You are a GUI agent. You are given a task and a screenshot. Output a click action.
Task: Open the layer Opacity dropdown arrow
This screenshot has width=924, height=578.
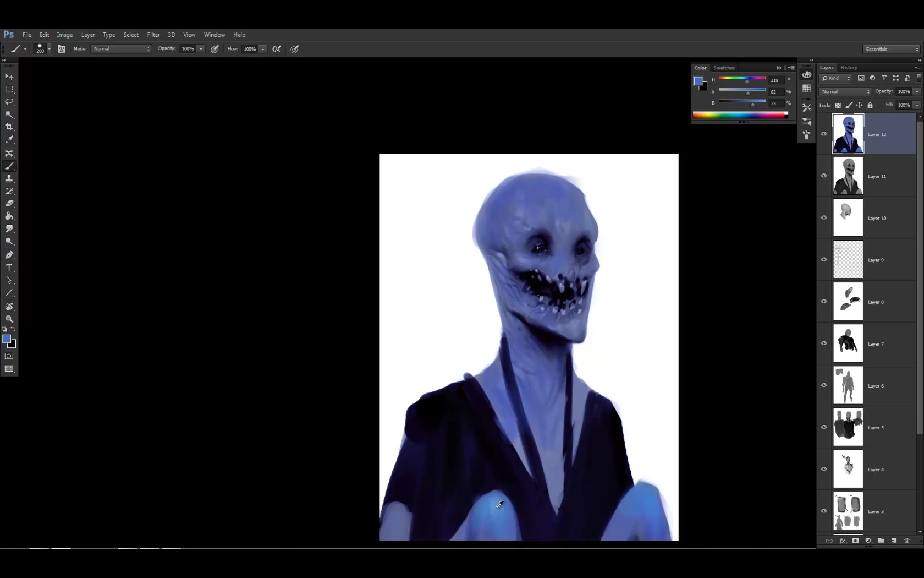pyautogui.click(x=917, y=91)
